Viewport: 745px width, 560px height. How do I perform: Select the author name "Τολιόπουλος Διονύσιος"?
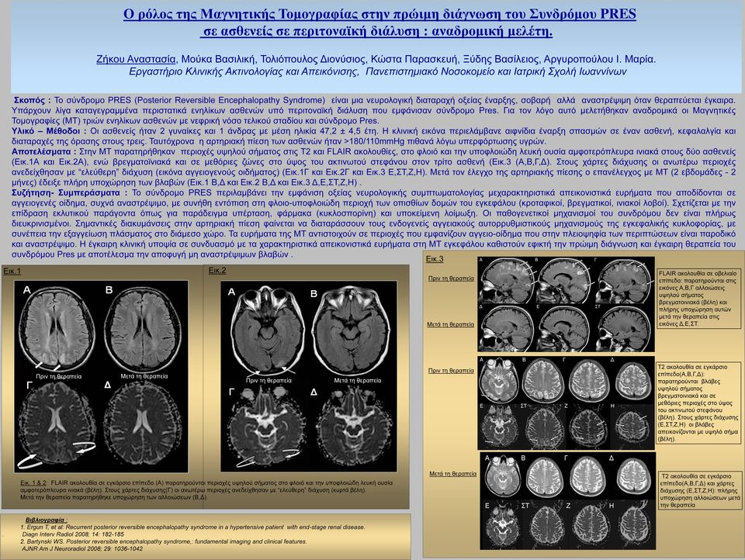click(x=314, y=60)
